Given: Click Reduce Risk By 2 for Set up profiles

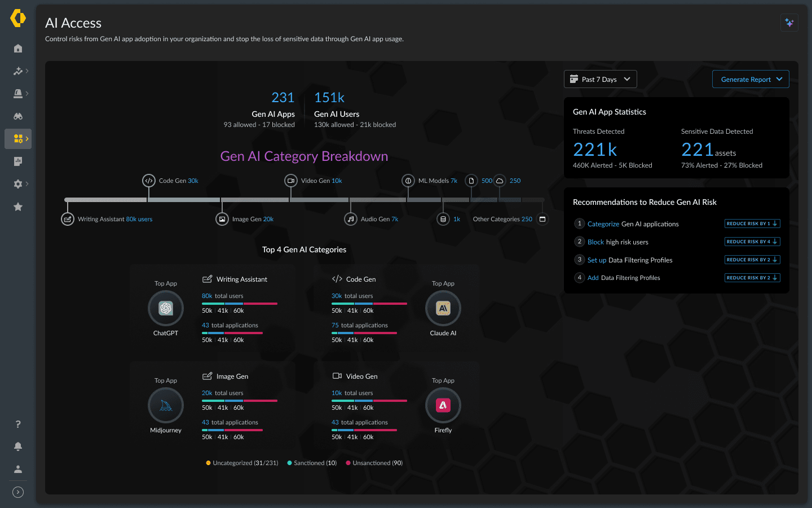Looking at the screenshot, I should pos(752,260).
